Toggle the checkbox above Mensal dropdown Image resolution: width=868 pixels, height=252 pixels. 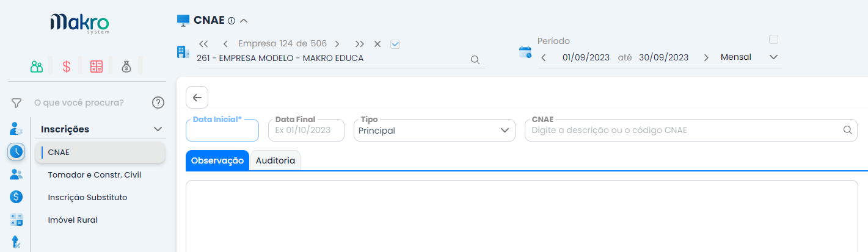[x=773, y=40]
